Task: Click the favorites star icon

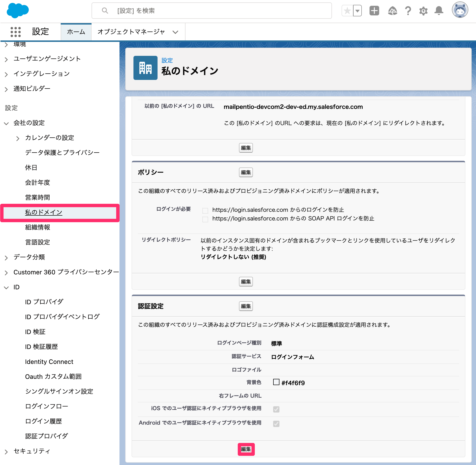Action: pyautogui.click(x=347, y=11)
